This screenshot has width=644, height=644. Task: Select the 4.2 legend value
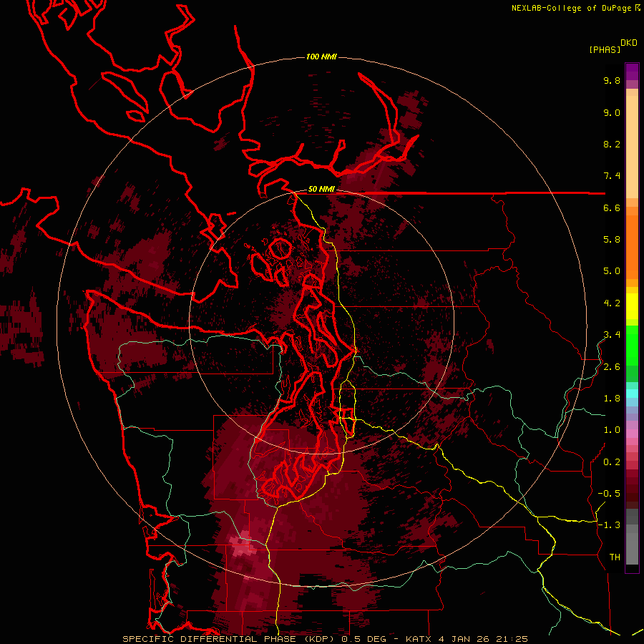pos(612,303)
